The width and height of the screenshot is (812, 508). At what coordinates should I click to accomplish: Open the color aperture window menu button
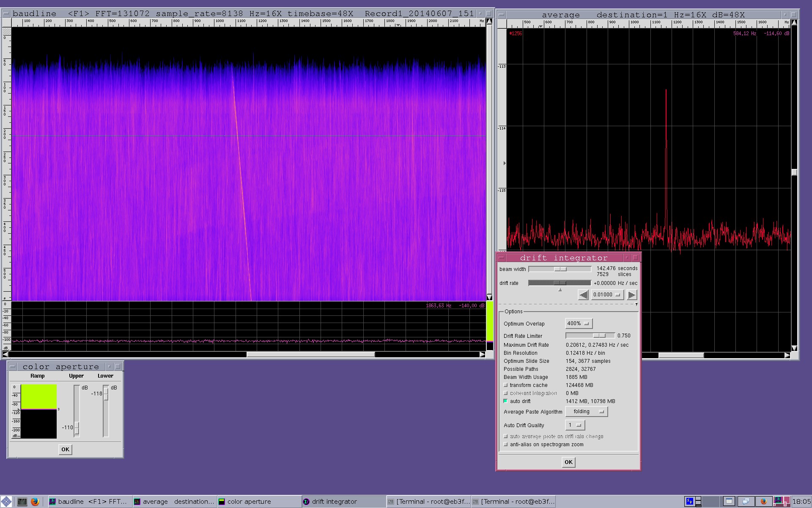[x=13, y=367]
